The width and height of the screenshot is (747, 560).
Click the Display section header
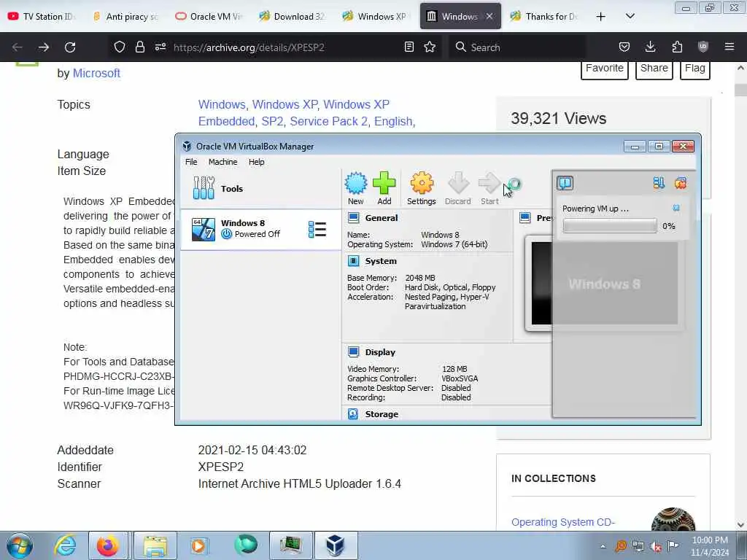[380, 352]
